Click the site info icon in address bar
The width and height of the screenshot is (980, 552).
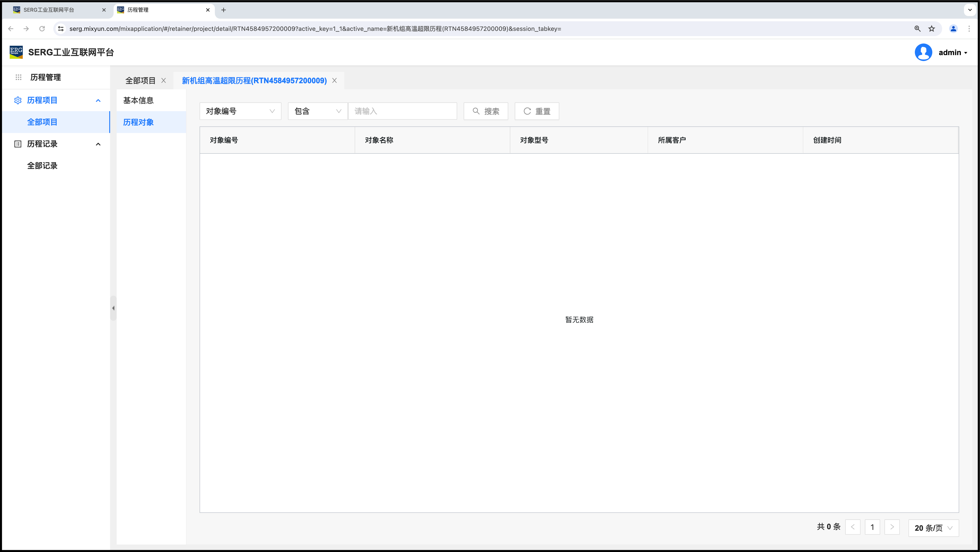click(x=61, y=29)
